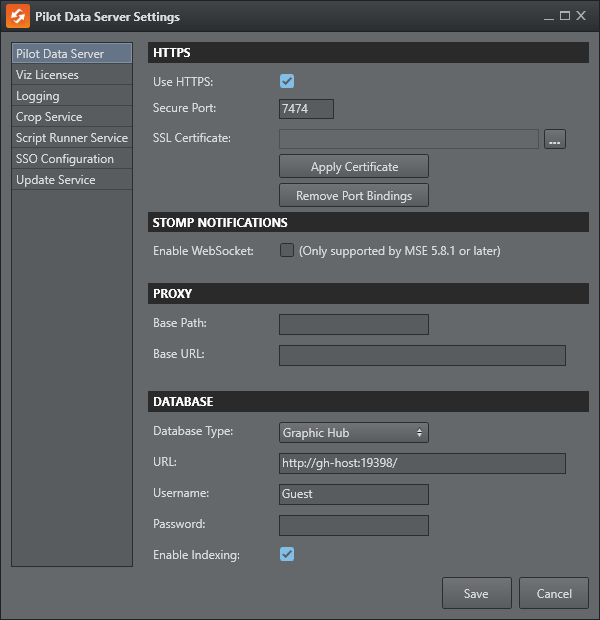This screenshot has width=600, height=620.
Task: Select Viz Licenses in the sidebar
Action: [71, 75]
